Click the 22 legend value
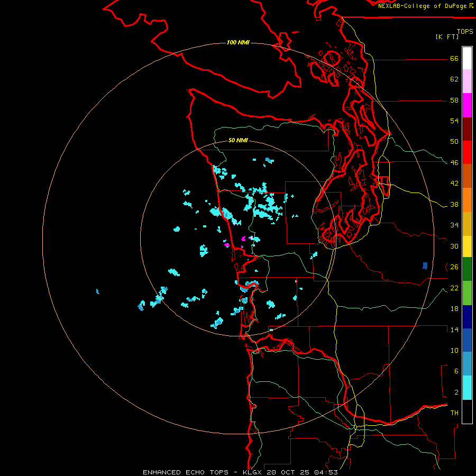Screen dimensions: 476x476 [454, 288]
